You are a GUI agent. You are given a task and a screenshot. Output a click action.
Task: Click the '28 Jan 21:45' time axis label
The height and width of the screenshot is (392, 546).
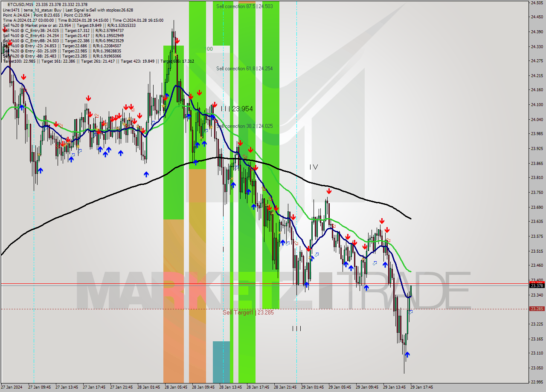click(x=285, y=387)
